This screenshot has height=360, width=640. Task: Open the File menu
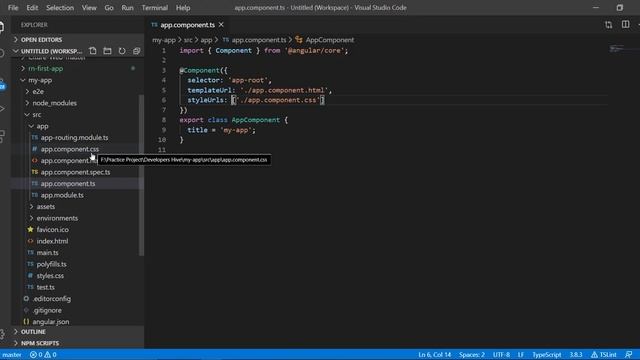click(13, 8)
